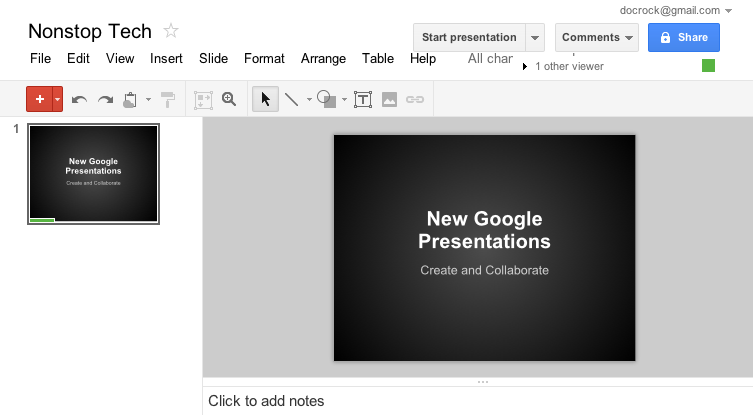Star the Nonstop Tech presentation
This screenshot has width=753, height=415.
[171, 31]
